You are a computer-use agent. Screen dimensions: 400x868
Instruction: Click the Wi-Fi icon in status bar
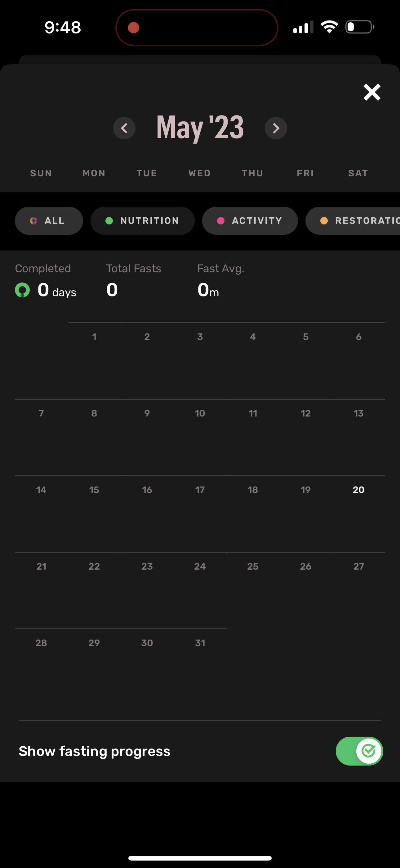point(329,27)
